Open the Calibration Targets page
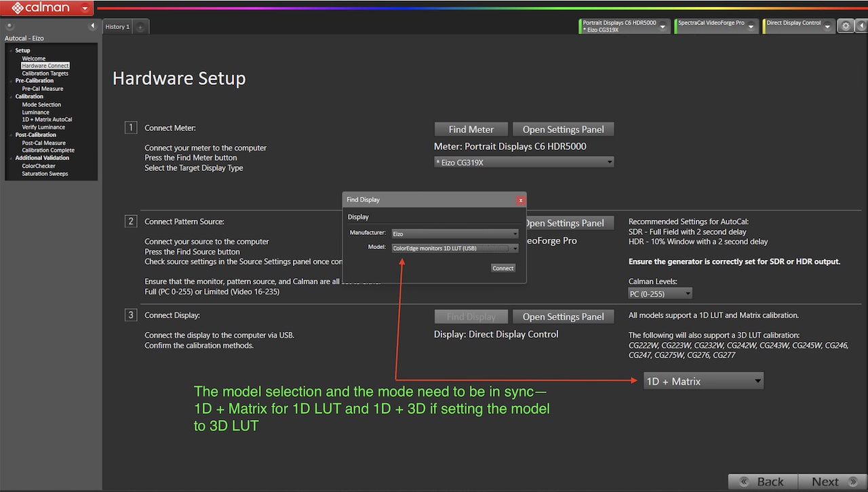 45,73
